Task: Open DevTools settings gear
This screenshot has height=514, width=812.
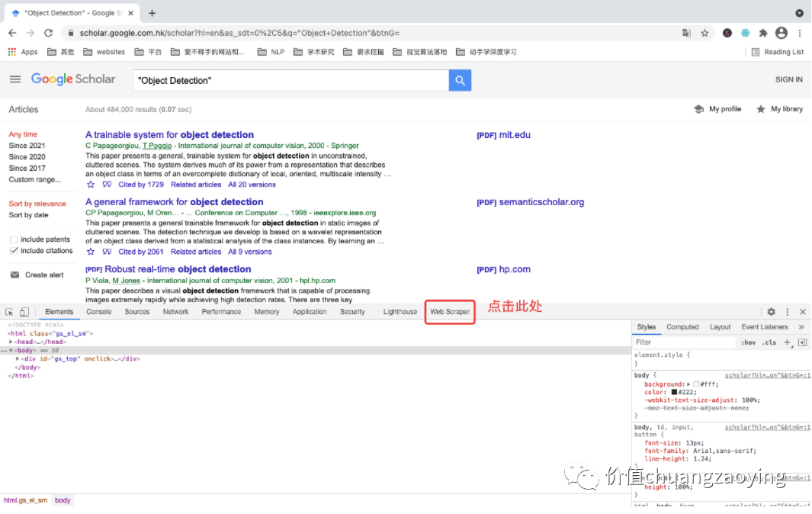Action: pos(771,312)
